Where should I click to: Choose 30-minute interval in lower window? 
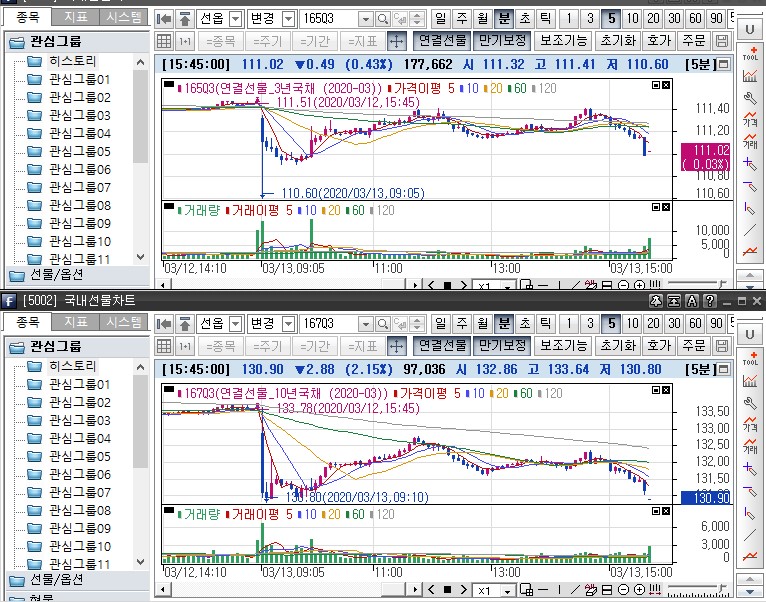coord(674,323)
